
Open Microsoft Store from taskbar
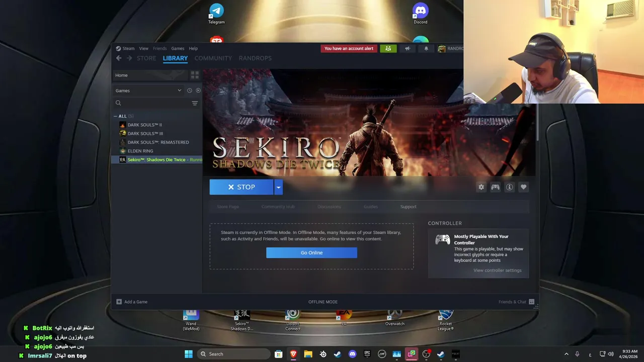click(278, 354)
